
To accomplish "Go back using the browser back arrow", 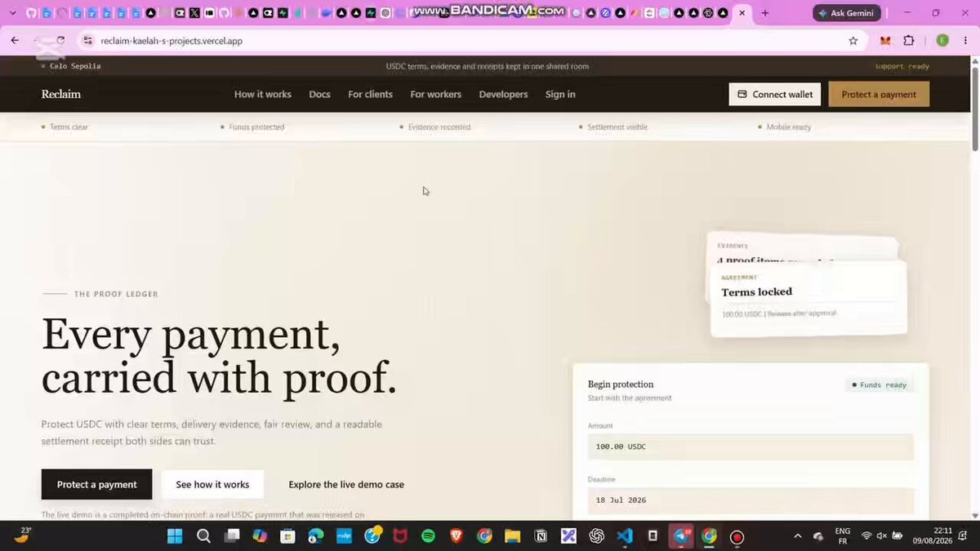I will tap(15, 41).
